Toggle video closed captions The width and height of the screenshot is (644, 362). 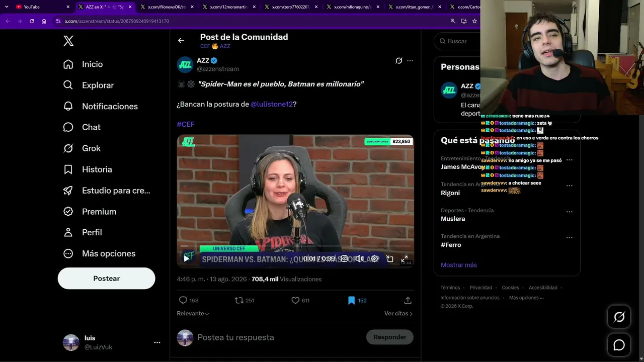(344, 258)
